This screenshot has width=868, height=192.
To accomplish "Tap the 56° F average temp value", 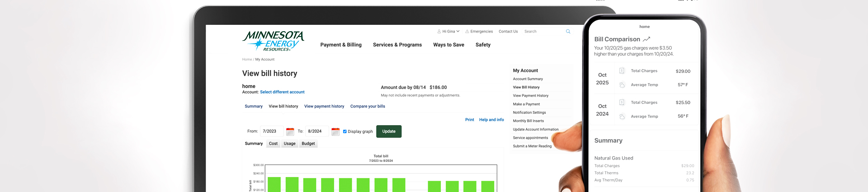I will tap(683, 117).
